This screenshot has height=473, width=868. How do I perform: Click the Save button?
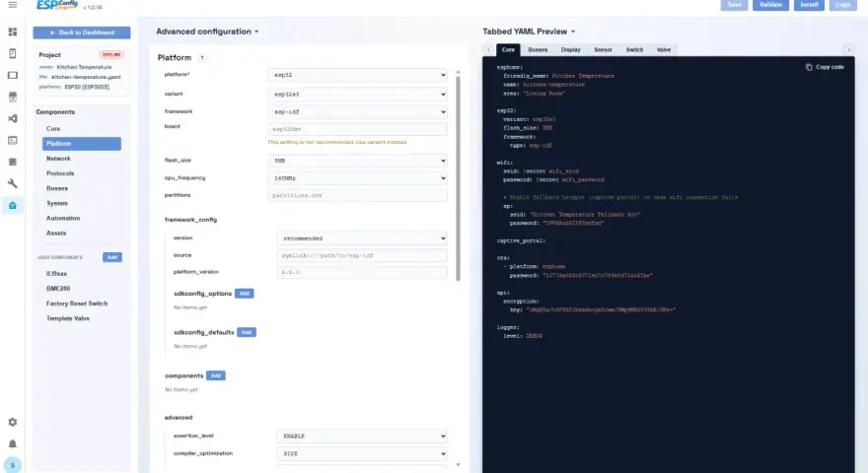pyautogui.click(x=734, y=4)
